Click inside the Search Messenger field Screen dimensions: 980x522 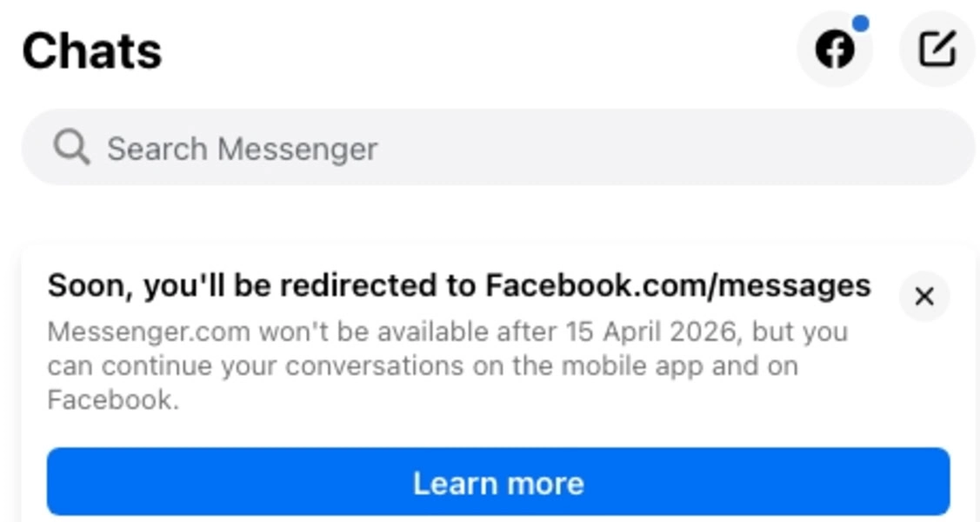(348, 148)
